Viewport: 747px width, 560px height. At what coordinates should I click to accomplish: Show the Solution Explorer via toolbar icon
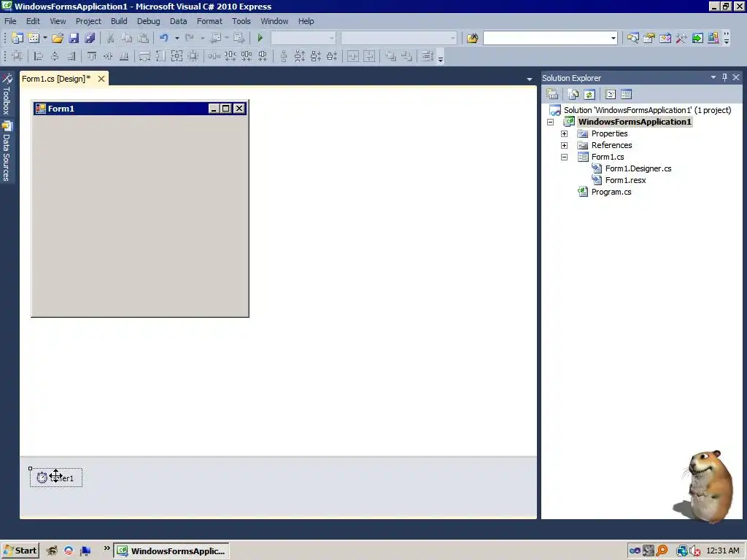pyautogui.click(x=633, y=38)
